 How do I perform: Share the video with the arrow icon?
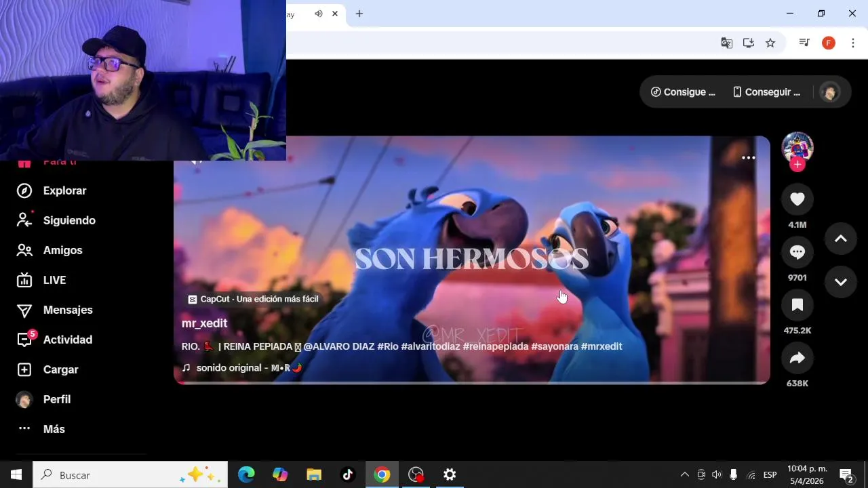click(797, 358)
